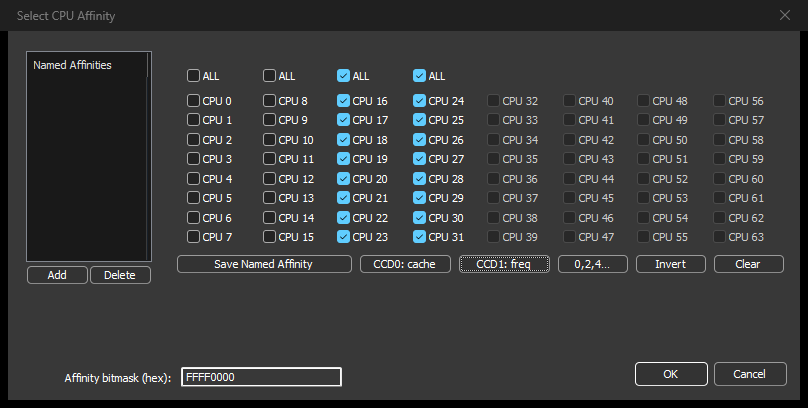Check CPU 10 checkbox
Image resolution: width=808 pixels, height=408 pixels.
point(269,140)
